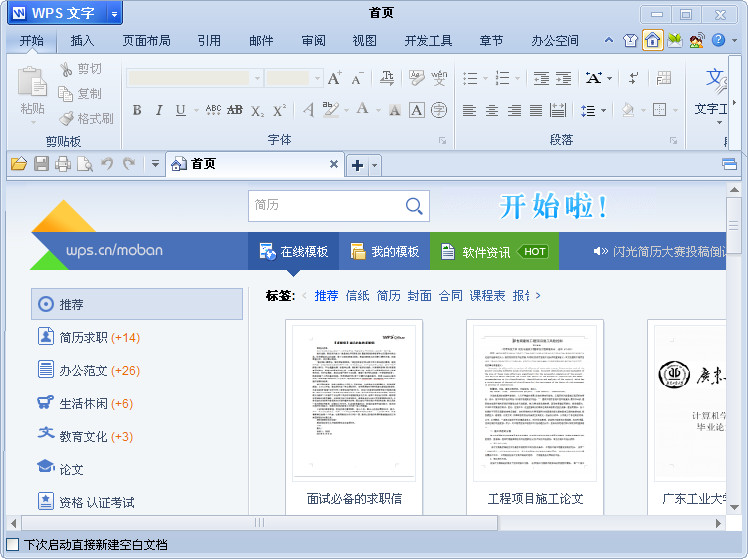The image size is (748, 559).
Task: Open the new tab plus dropdown arrow
Action: 374,166
